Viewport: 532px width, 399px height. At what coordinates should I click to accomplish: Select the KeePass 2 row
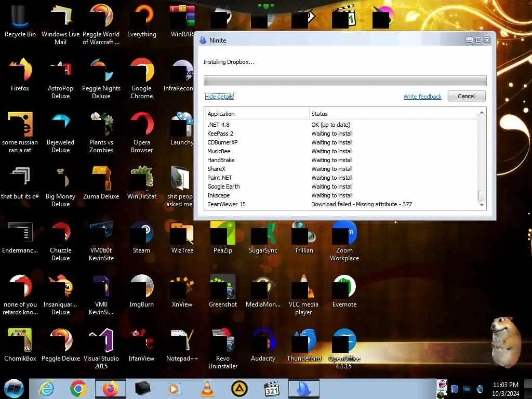(x=341, y=134)
